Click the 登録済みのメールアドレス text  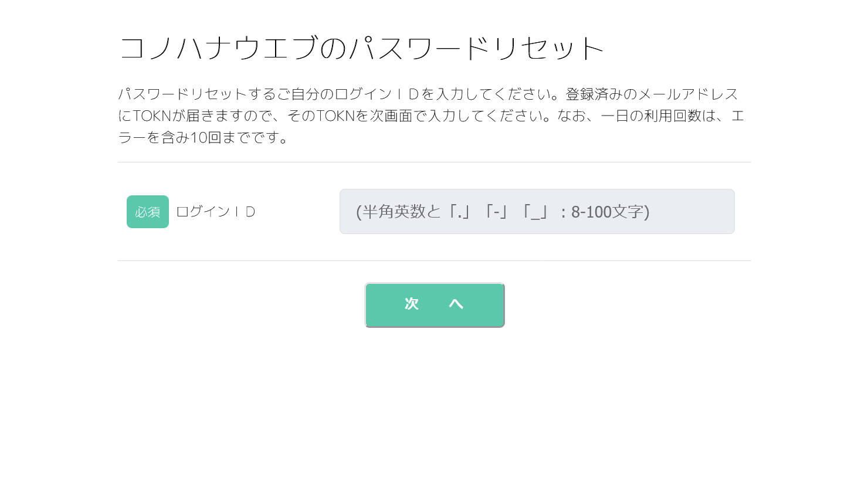pyautogui.click(x=651, y=94)
